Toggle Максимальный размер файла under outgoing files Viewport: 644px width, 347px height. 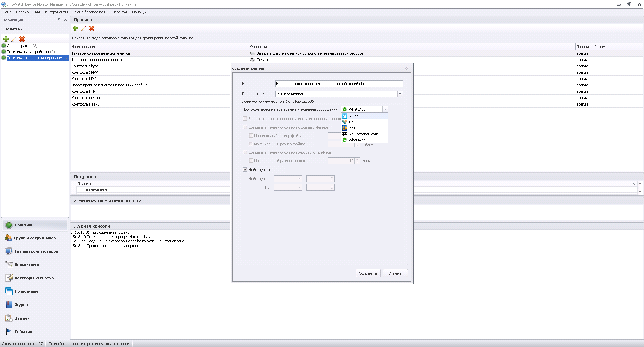[251, 144]
